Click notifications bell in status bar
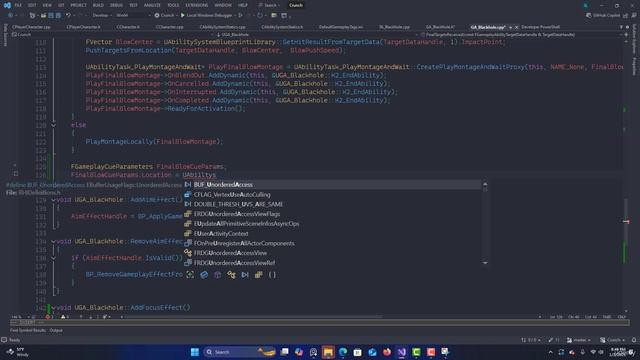Viewport: 640px width, 360px height. 634,340
